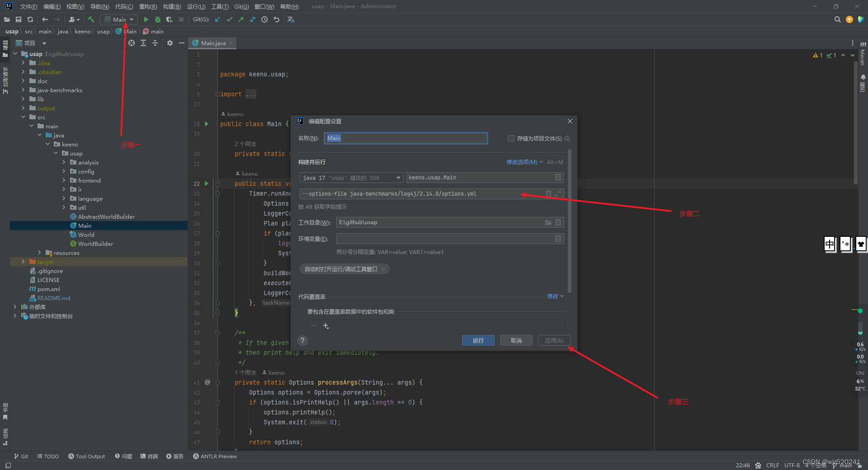Image resolution: width=868 pixels, height=470 pixels.
Task: Click the search everywhere magnifier icon
Action: click(x=837, y=19)
